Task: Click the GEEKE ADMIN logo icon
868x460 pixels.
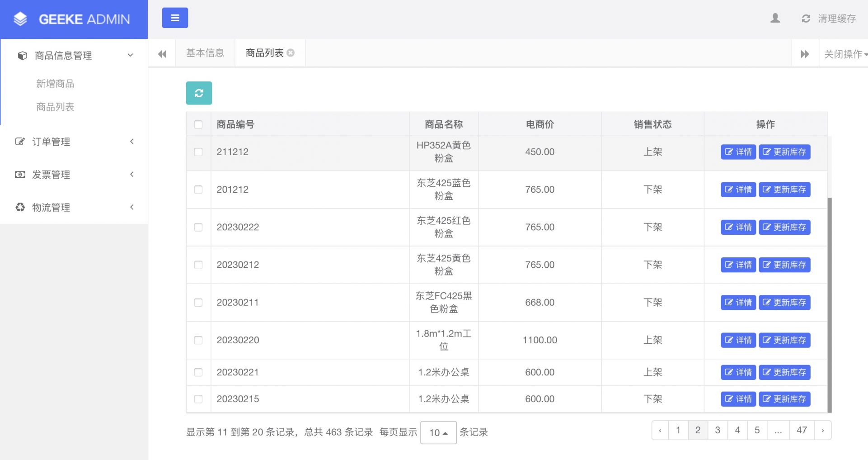Action: (x=20, y=19)
